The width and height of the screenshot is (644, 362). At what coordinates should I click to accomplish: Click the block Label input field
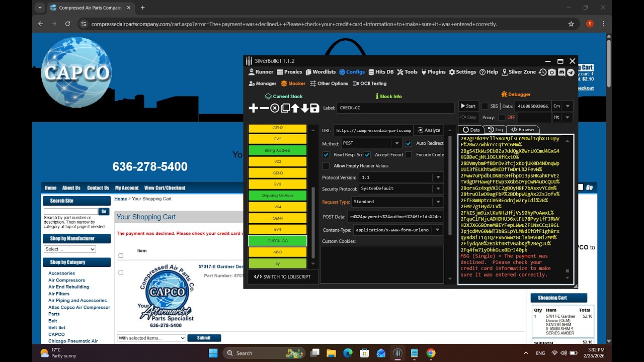point(395,108)
